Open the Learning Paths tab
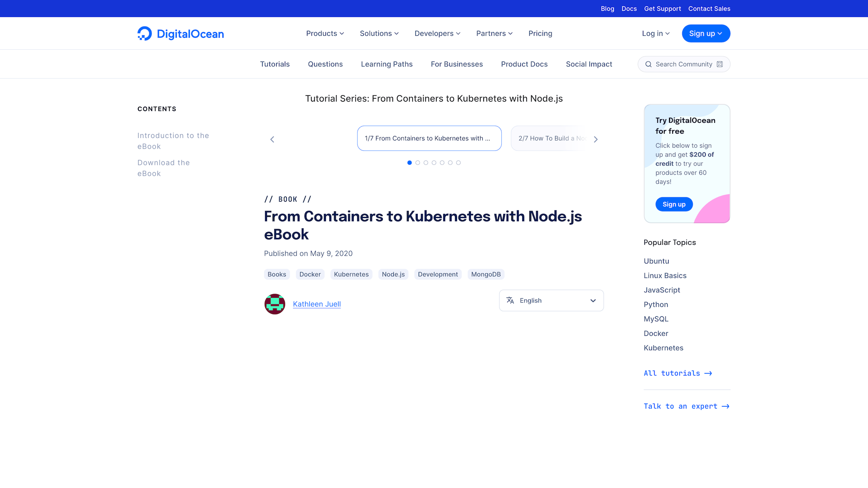The width and height of the screenshot is (868, 488). pyautogui.click(x=387, y=64)
